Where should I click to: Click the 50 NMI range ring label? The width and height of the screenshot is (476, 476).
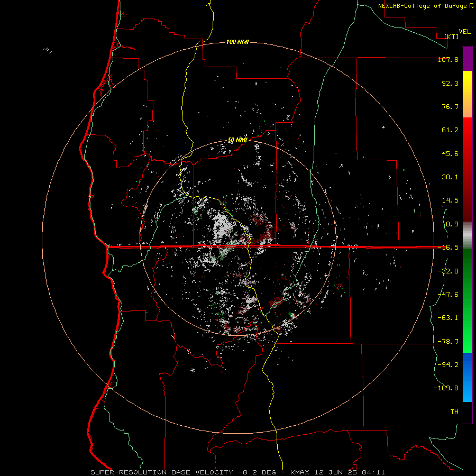pos(237,140)
